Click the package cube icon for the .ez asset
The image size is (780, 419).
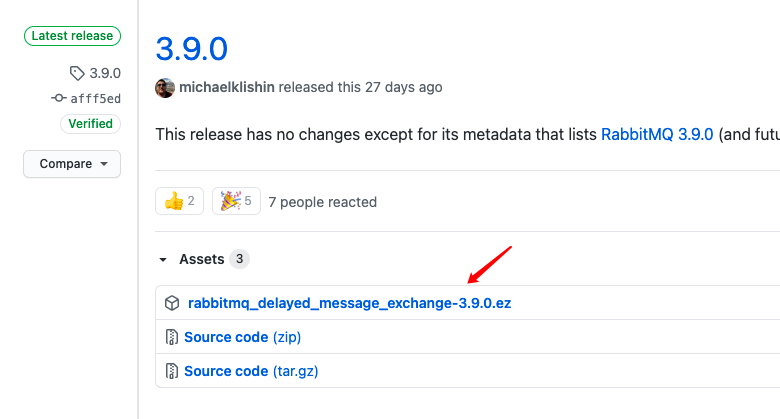(172, 303)
